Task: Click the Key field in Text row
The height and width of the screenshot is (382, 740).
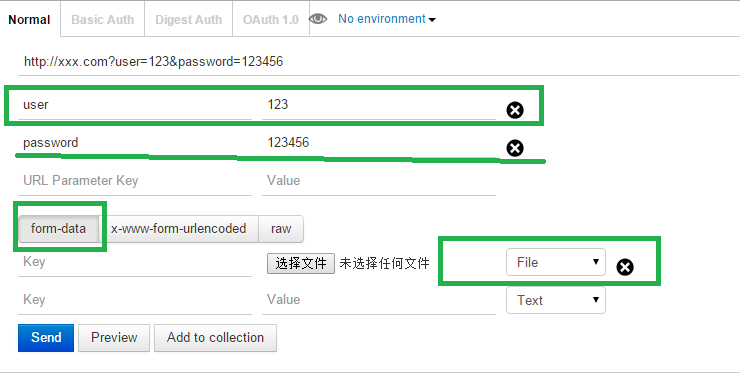Action: pyautogui.click(x=135, y=300)
